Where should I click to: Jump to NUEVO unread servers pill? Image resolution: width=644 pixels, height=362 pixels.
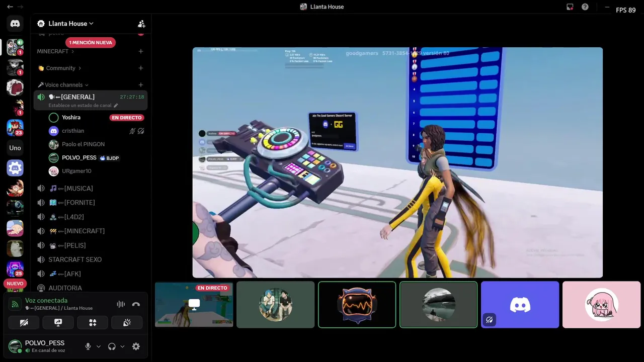click(x=15, y=284)
